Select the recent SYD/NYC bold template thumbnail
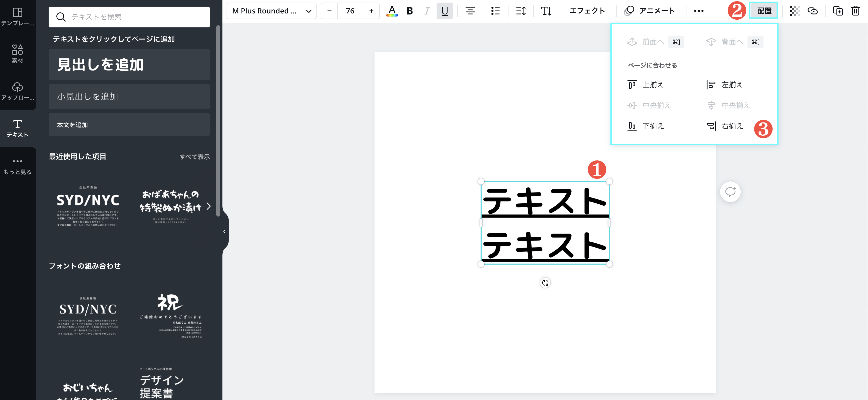 (x=88, y=206)
